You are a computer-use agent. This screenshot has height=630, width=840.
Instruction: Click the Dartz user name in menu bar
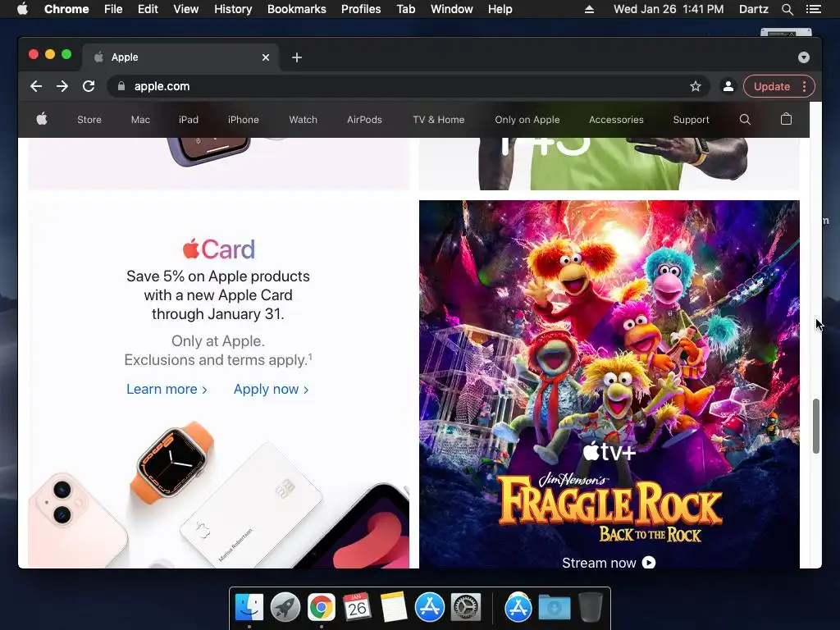point(753,9)
